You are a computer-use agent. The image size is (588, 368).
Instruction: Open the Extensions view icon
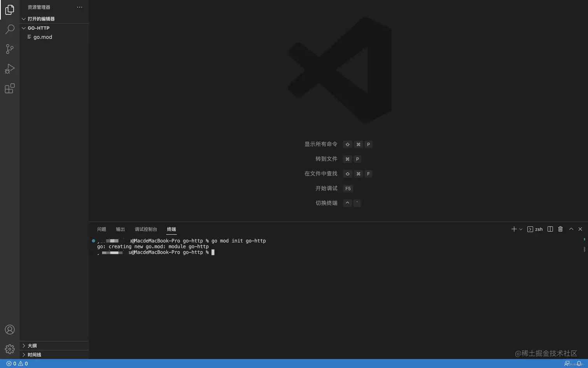pyautogui.click(x=10, y=89)
